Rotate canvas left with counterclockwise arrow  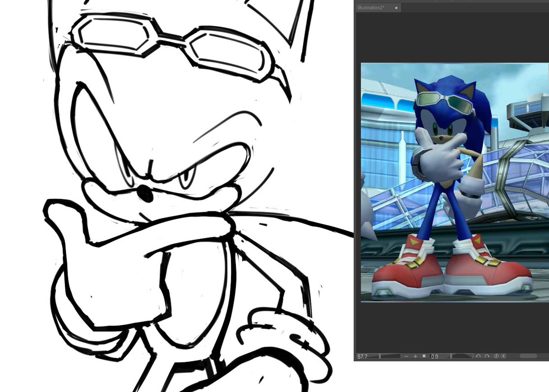tap(478, 356)
